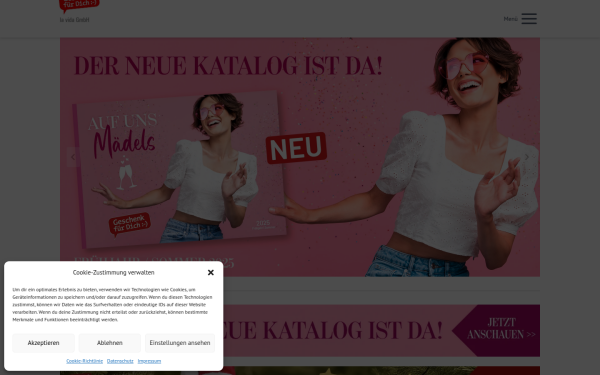Open the hamburger Menü icon
Image resolution: width=600 pixels, height=375 pixels.
(529, 18)
